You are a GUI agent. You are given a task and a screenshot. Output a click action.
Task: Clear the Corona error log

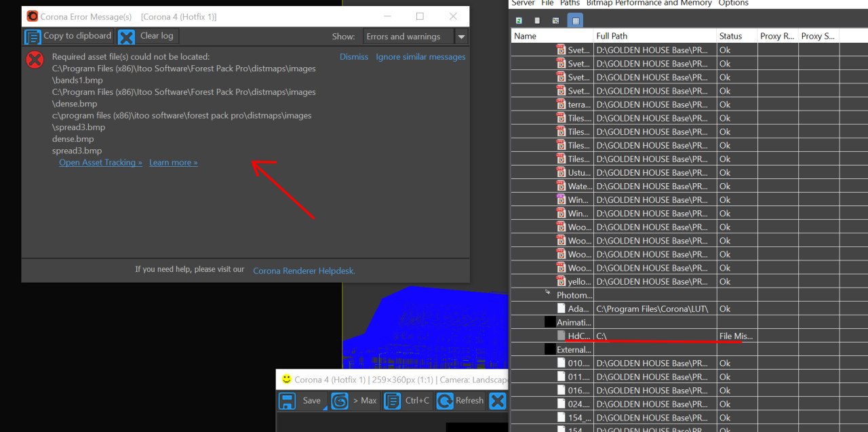(146, 37)
